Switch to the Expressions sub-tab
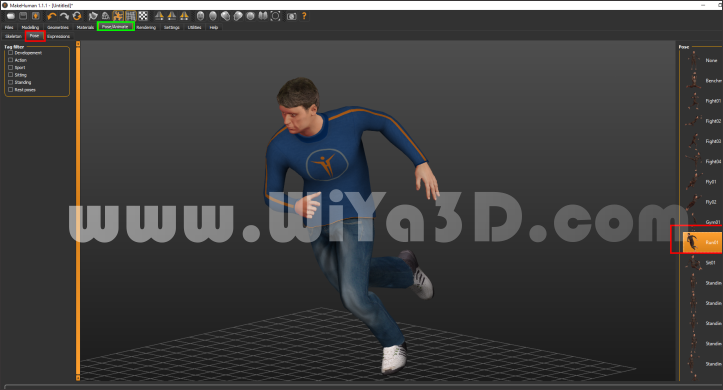Screen dimensions: 723x390 [x=59, y=36]
